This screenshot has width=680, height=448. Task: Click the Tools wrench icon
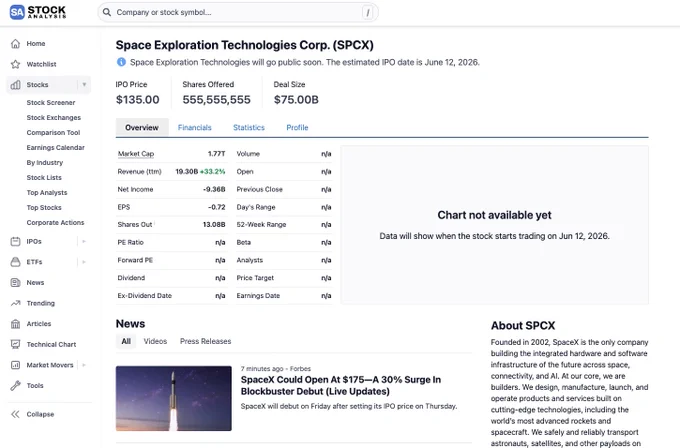click(x=16, y=386)
